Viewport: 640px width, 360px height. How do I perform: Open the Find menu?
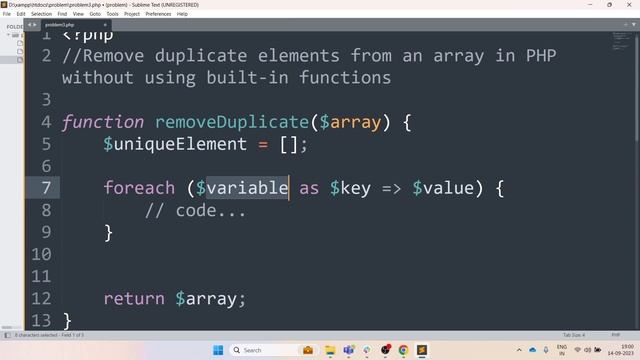pyautogui.click(x=62, y=14)
